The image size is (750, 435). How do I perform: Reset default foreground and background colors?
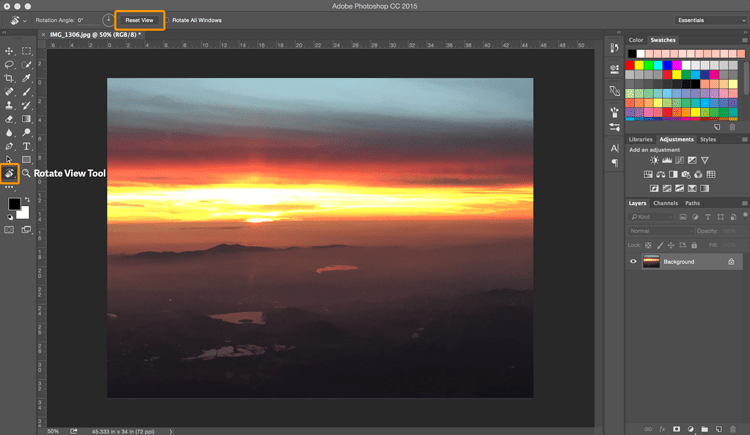coord(10,217)
